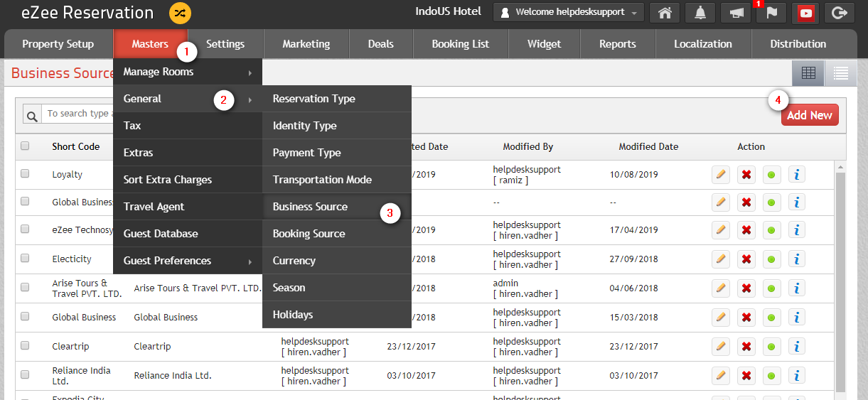Screen dimensions: 868x400
Task: Open Guest Database menu entry
Action: [x=188, y=234]
